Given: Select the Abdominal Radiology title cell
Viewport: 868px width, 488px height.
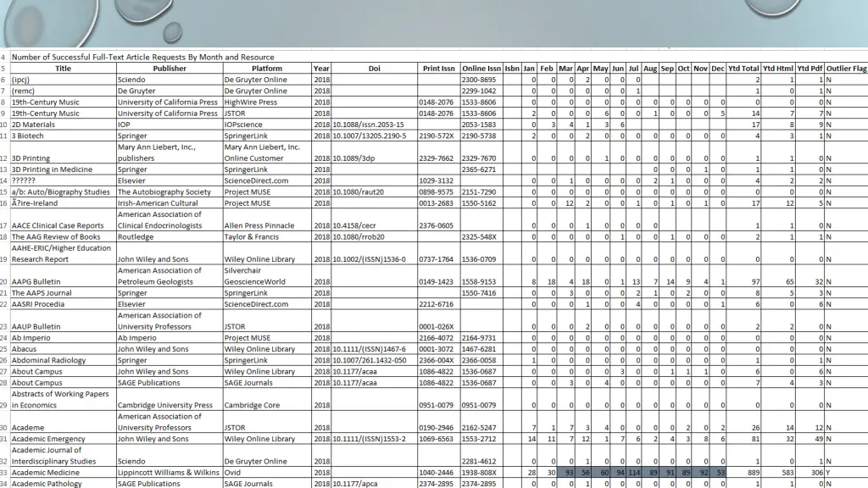Looking at the screenshot, I should 63,360.
